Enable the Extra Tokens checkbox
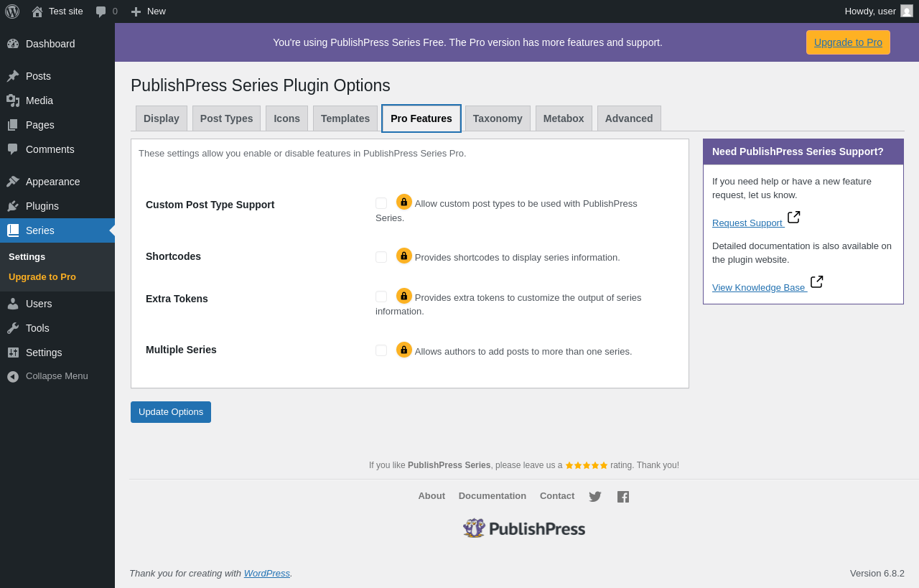 click(x=381, y=297)
